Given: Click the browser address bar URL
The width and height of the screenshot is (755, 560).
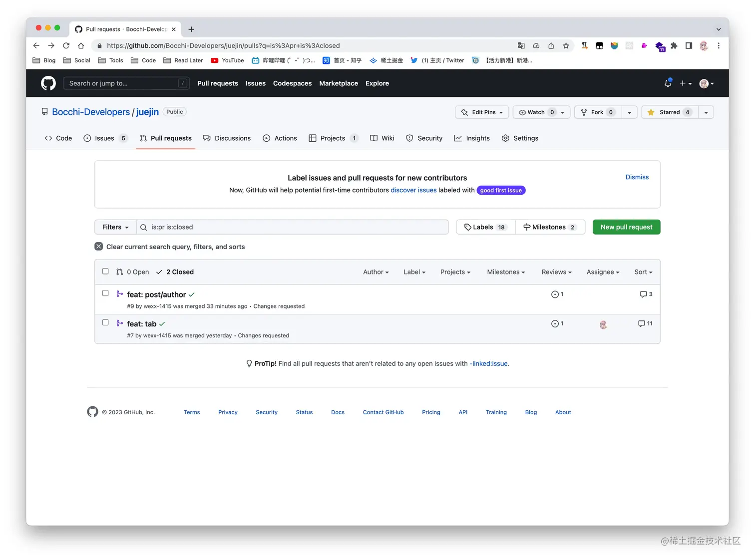Looking at the screenshot, I should click(x=223, y=45).
